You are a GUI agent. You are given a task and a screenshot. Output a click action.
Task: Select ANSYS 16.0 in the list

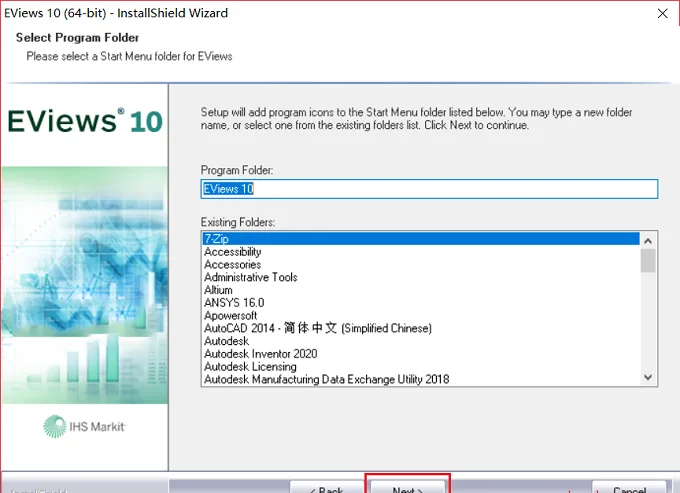421,303
